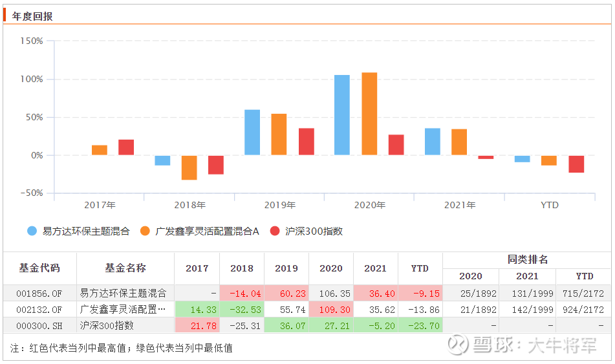
Task: Click the 109.30 cell
Action: (x=331, y=310)
